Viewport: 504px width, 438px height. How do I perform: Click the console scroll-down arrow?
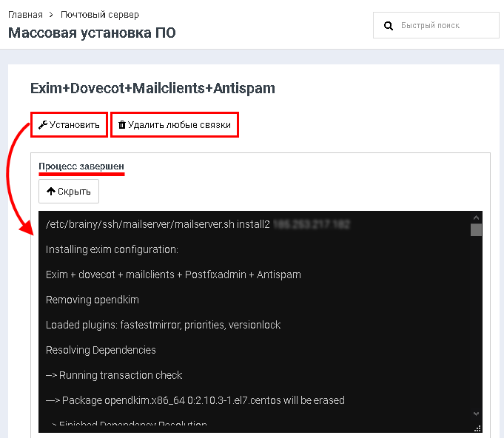(476, 414)
